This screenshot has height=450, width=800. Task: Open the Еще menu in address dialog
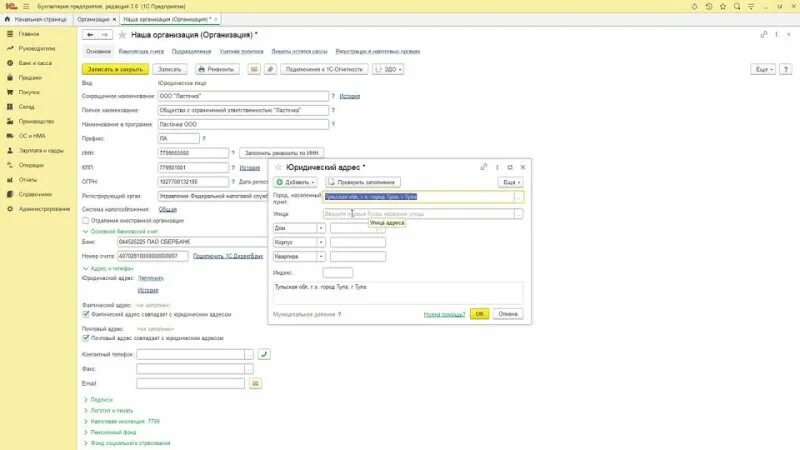(510, 182)
